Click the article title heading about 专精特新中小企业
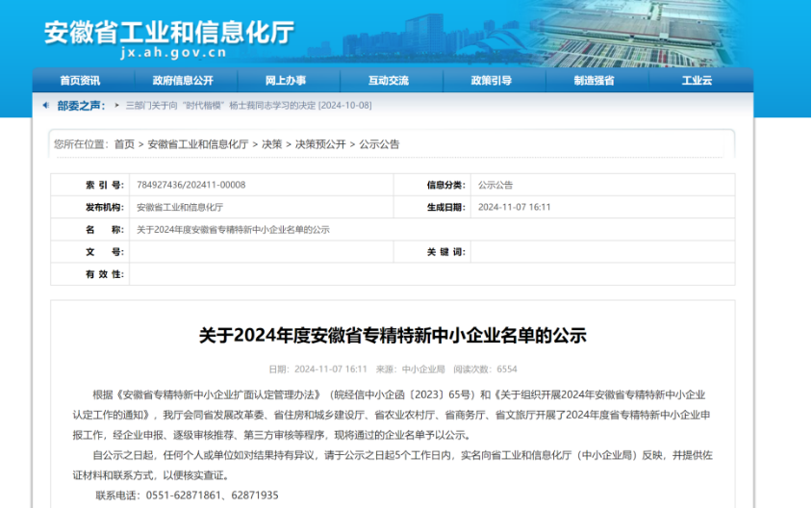Image resolution: width=812 pixels, height=508 pixels. 393,336
